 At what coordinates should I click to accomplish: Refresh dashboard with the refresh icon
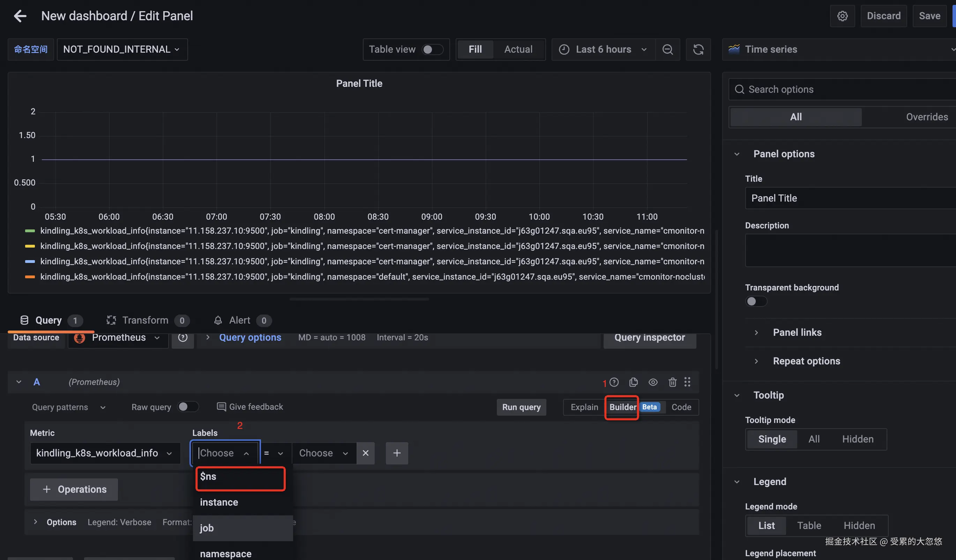point(698,49)
